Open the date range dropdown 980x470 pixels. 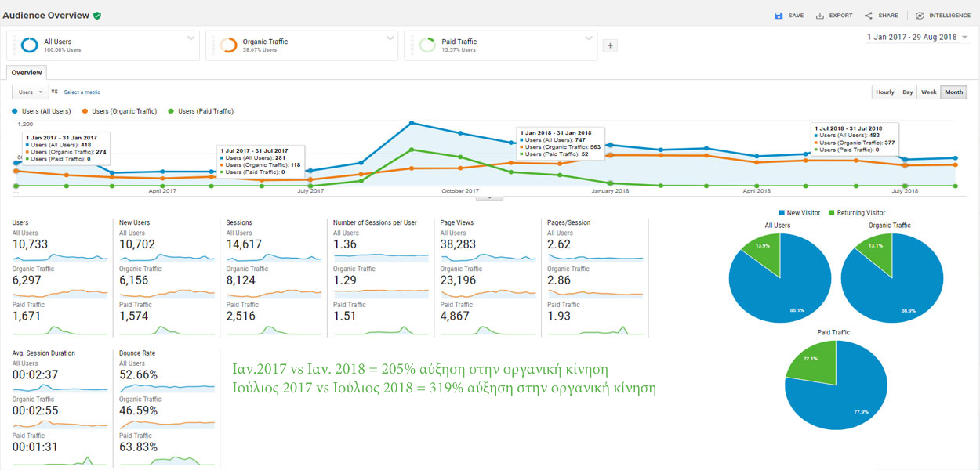(x=964, y=38)
